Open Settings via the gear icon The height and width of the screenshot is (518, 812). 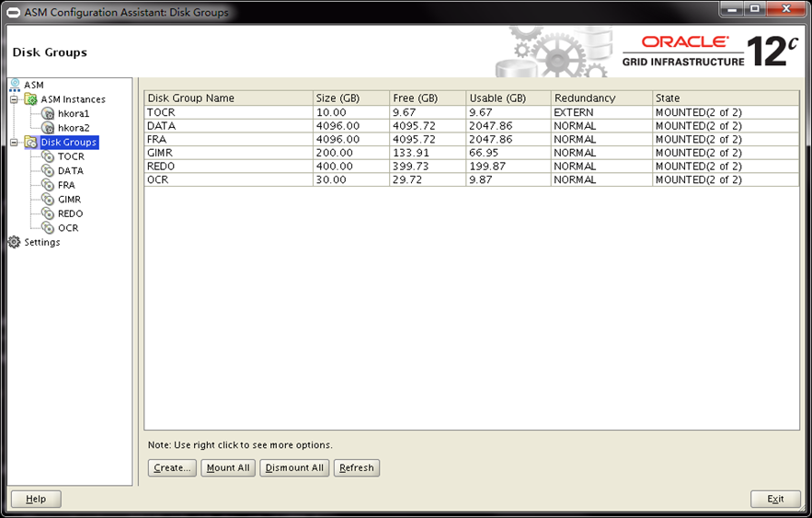[14, 242]
